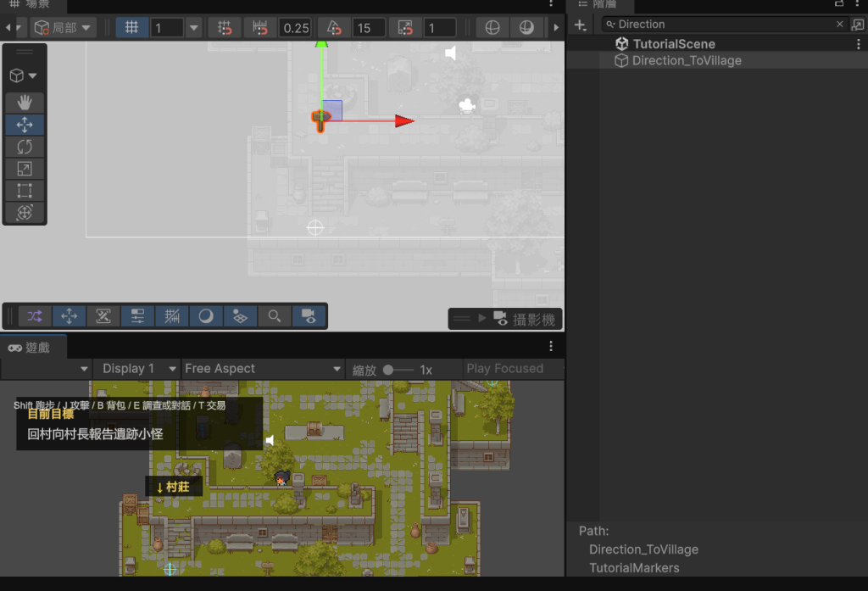Switch to the 階層 hierarchy tab
Viewport: 868px width, 591px height.
point(599,4)
